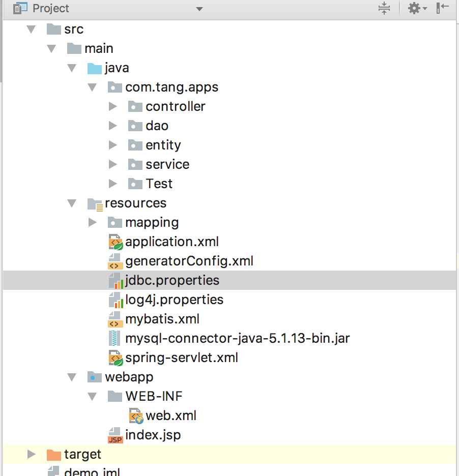Screen dimensions: 459x476
Task: Select generatorConfig.xml in the tree
Action: pos(189,261)
